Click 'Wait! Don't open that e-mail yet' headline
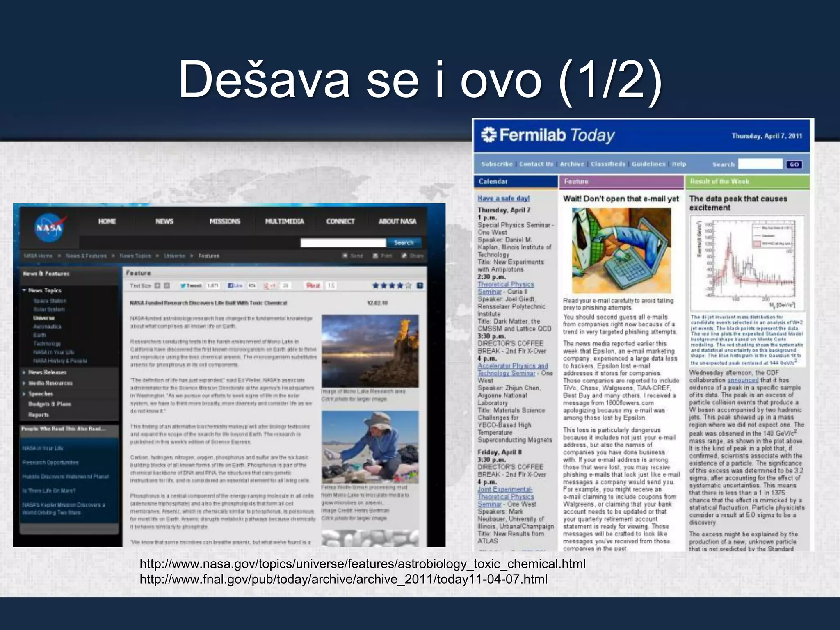Viewport: 840px width, 630px height. pyautogui.click(x=621, y=199)
